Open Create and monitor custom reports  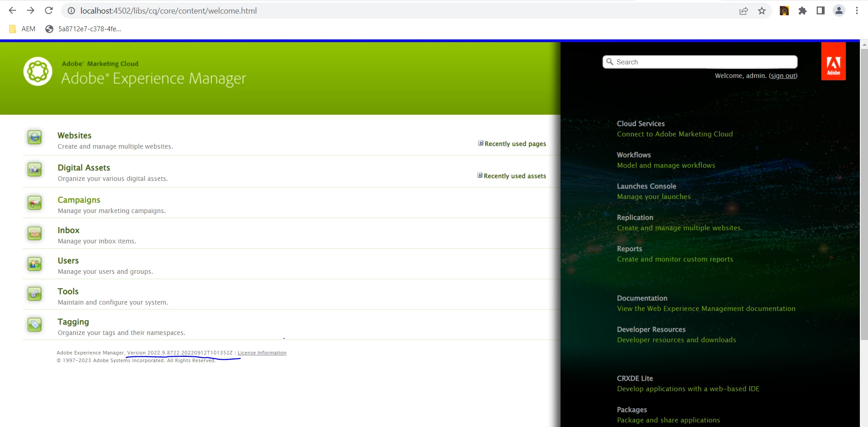(x=675, y=259)
